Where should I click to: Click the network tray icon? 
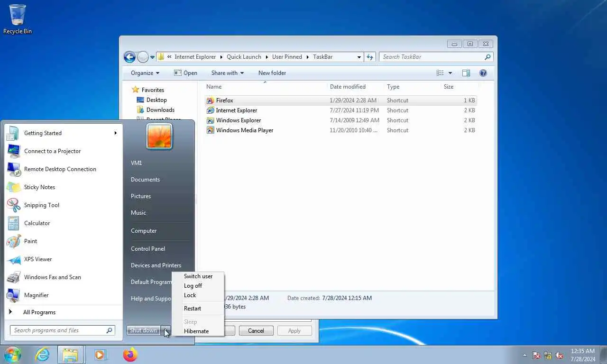coord(548,355)
